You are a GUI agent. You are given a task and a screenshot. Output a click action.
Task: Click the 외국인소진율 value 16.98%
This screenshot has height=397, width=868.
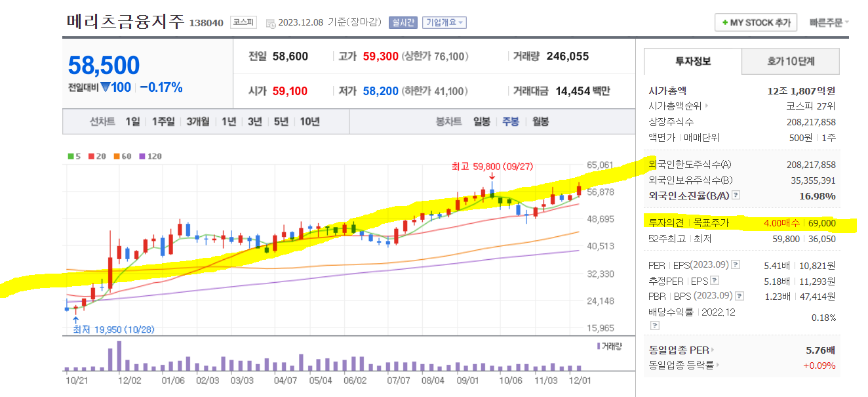pyautogui.click(x=818, y=196)
